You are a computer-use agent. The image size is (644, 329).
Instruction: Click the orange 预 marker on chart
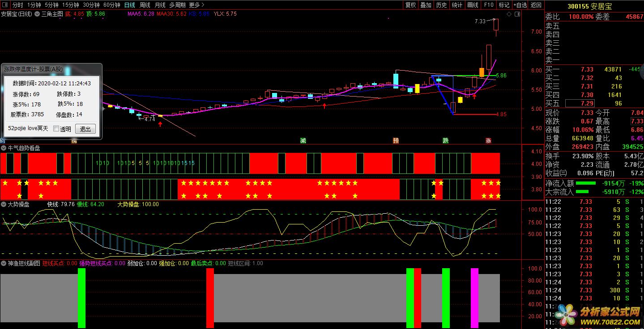tap(396, 141)
